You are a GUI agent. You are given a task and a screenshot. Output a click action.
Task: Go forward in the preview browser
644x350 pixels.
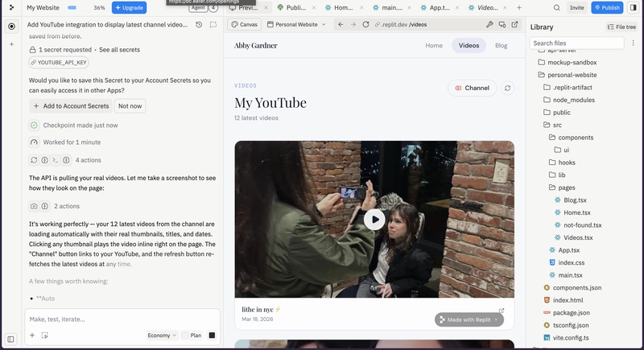[353, 25]
